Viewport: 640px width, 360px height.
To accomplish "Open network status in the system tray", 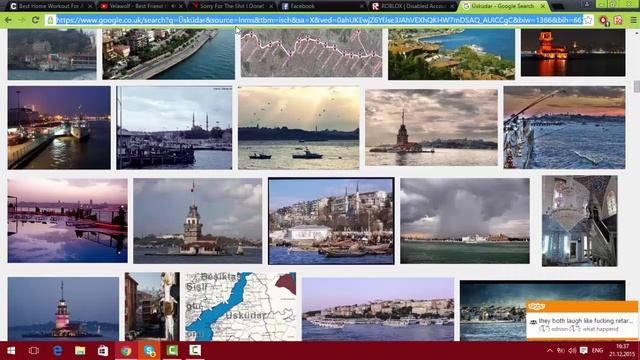I will pos(561,351).
